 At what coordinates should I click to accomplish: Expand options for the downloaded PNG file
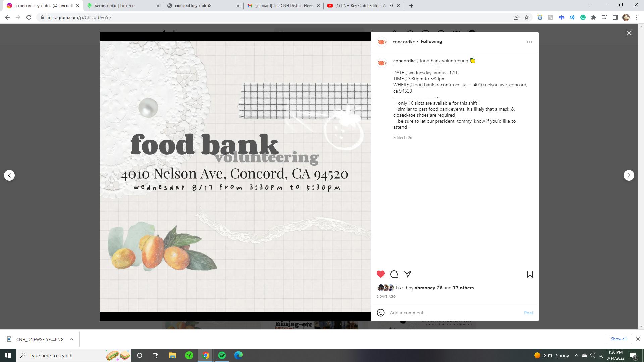(71, 339)
